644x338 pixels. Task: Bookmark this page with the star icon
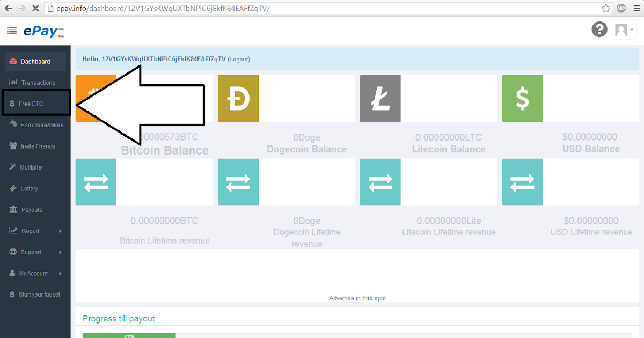(x=606, y=9)
